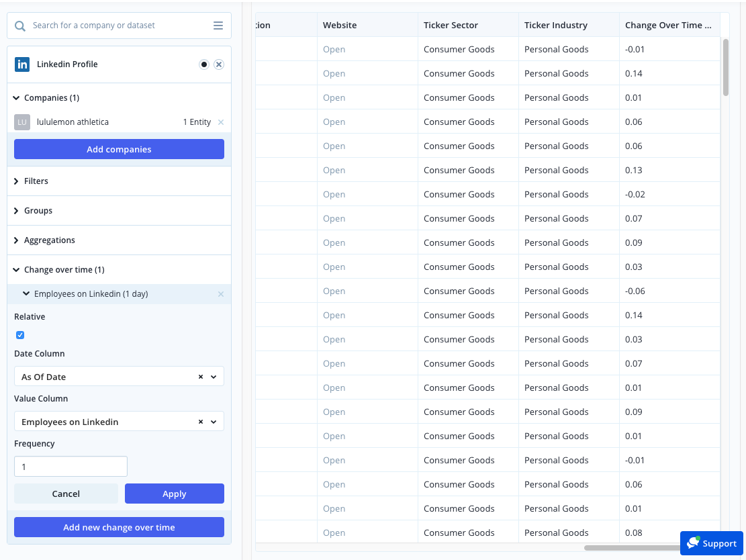The width and height of the screenshot is (746, 560).
Task: Click Add new change over time
Action: tap(119, 527)
